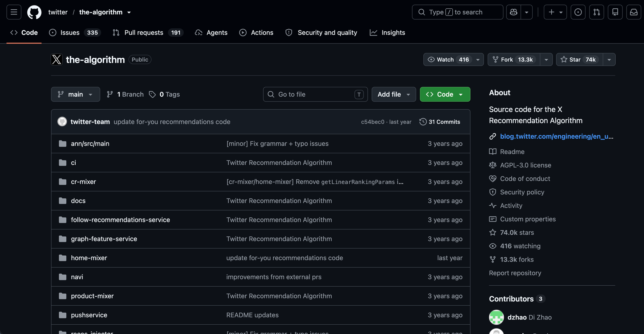The width and height of the screenshot is (644, 334).
Task: Expand the repository name dropdown in the header
Action: [129, 12]
